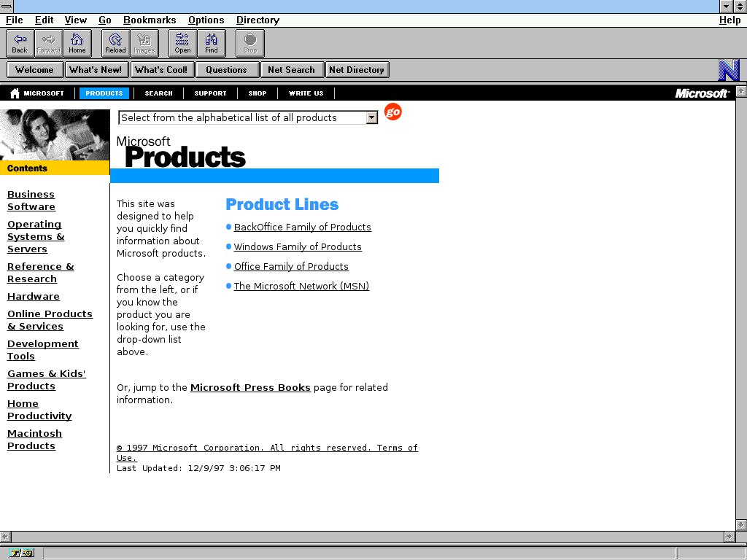Click the Home toolbar icon
The image size is (747, 560).
coord(77,43)
